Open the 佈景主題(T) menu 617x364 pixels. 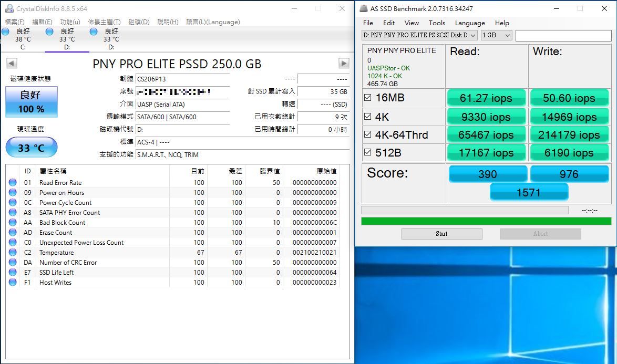pos(104,22)
